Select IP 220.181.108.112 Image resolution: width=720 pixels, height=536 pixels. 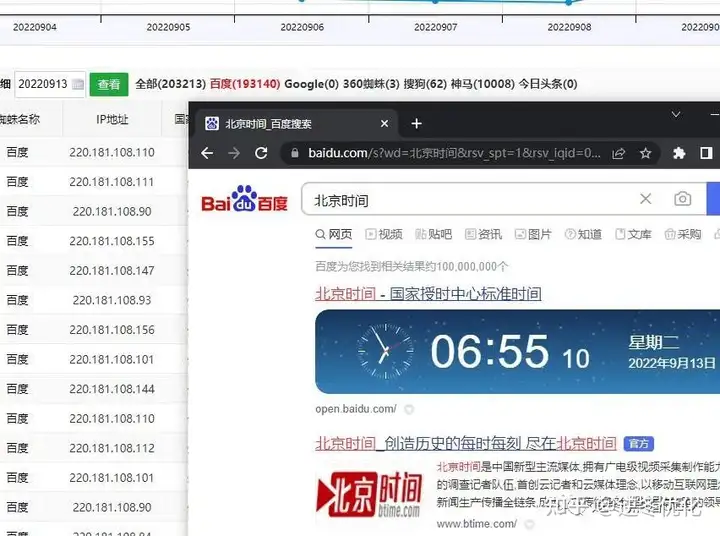(x=112, y=448)
